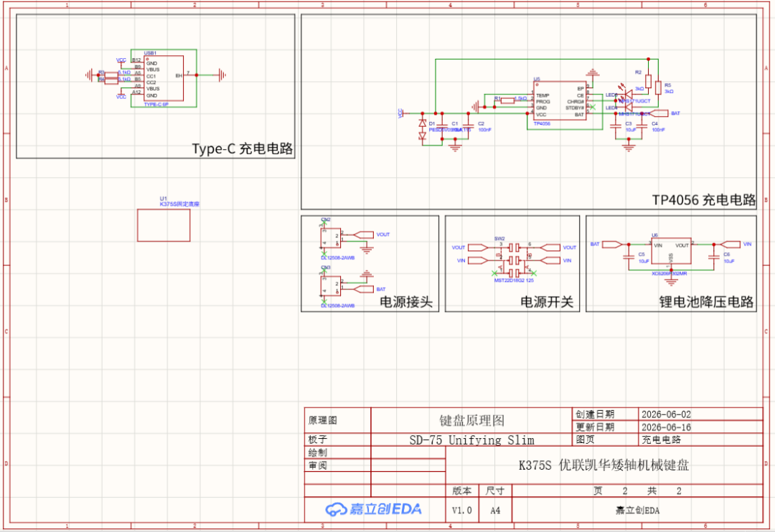Select resistor R5 symbol
Image resolution: width=775 pixels, height=532 pixels.
658,88
